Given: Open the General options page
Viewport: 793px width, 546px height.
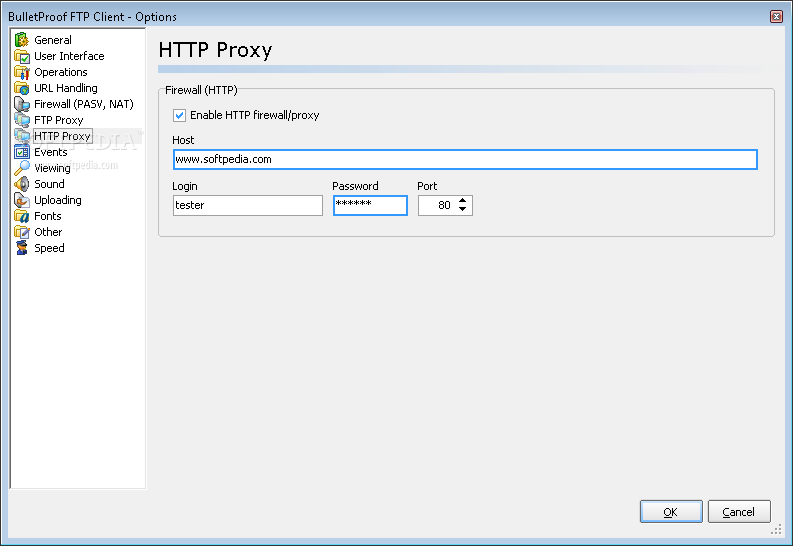Looking at the screenshot, I should tap(53, 40).
